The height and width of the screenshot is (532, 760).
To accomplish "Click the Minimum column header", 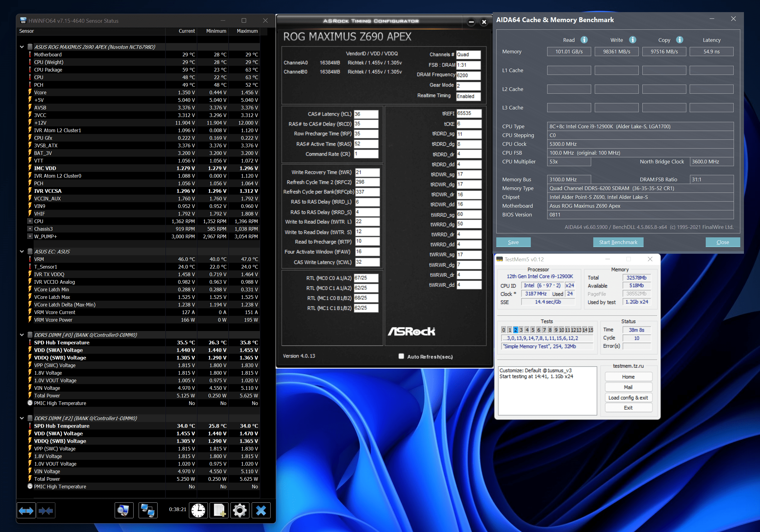I will tap(213, 31).
